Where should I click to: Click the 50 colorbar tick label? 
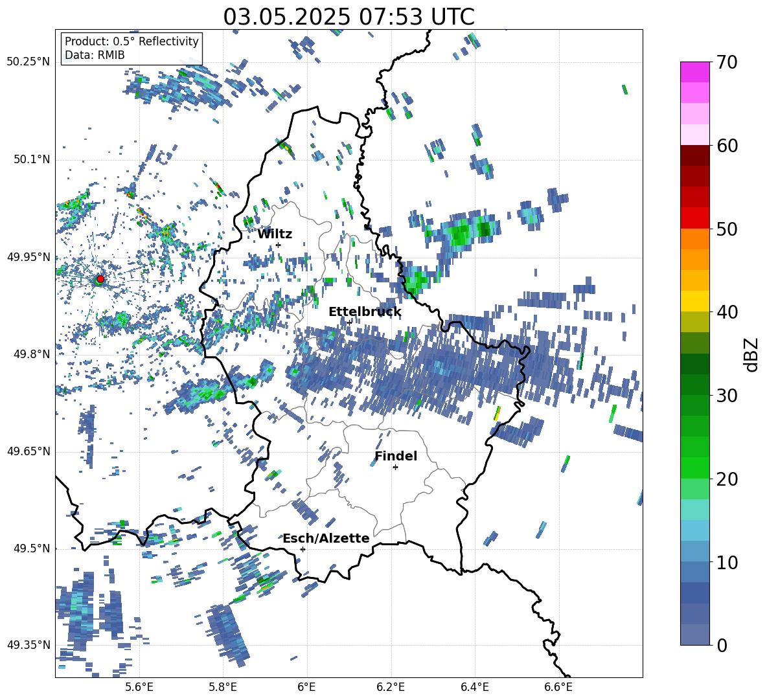(x=727, y=229)
